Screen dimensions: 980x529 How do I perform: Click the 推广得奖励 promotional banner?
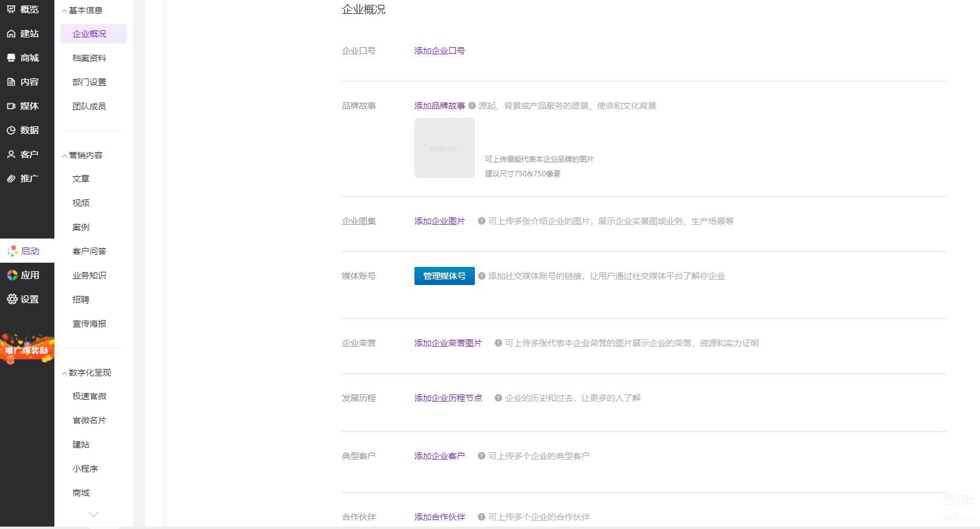[27, 349]
